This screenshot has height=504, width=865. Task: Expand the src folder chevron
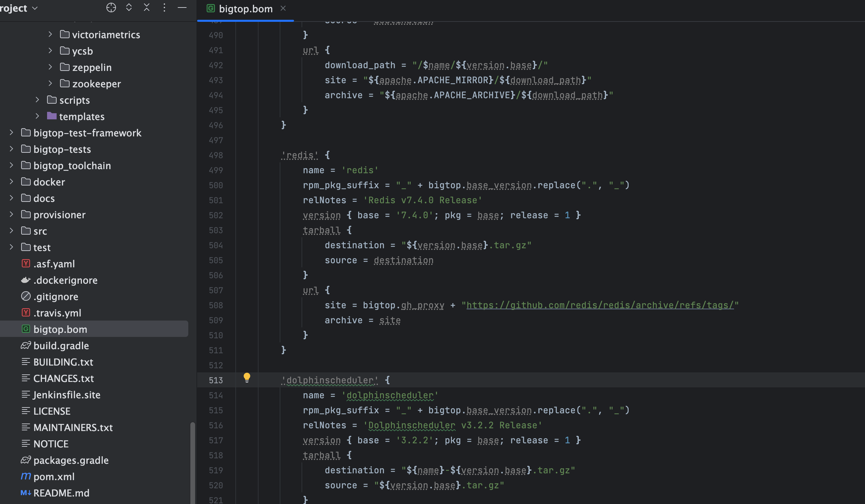11,231
